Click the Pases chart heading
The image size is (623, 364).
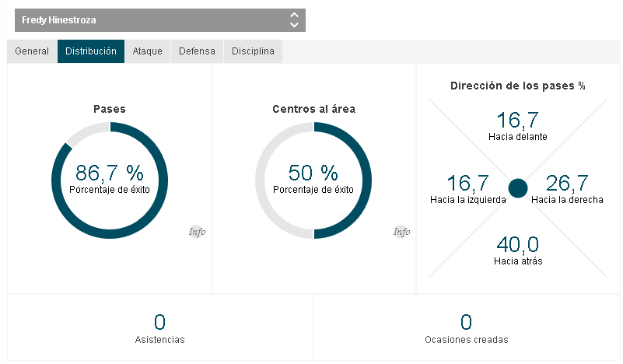pos(110,109)
